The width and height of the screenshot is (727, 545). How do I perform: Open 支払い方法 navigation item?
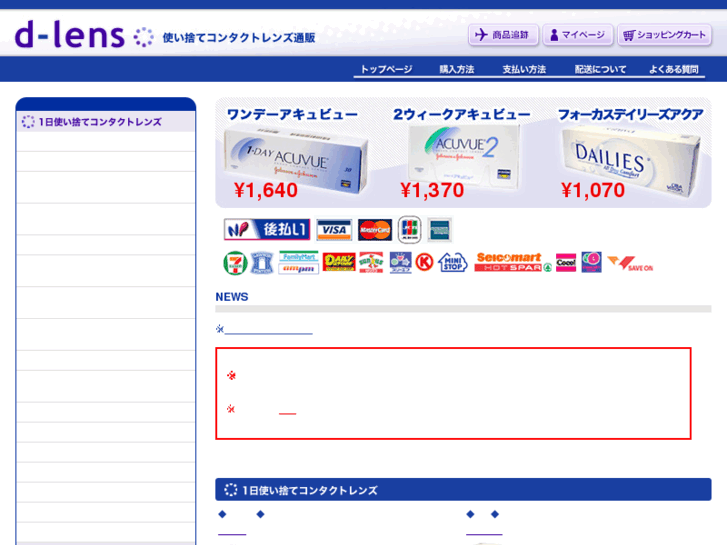524,69
